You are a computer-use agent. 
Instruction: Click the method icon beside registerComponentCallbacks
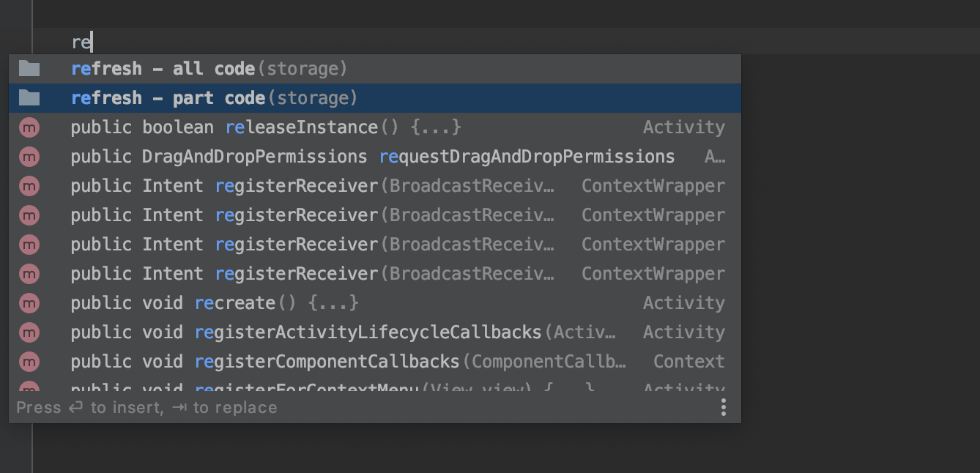(29, 362)
